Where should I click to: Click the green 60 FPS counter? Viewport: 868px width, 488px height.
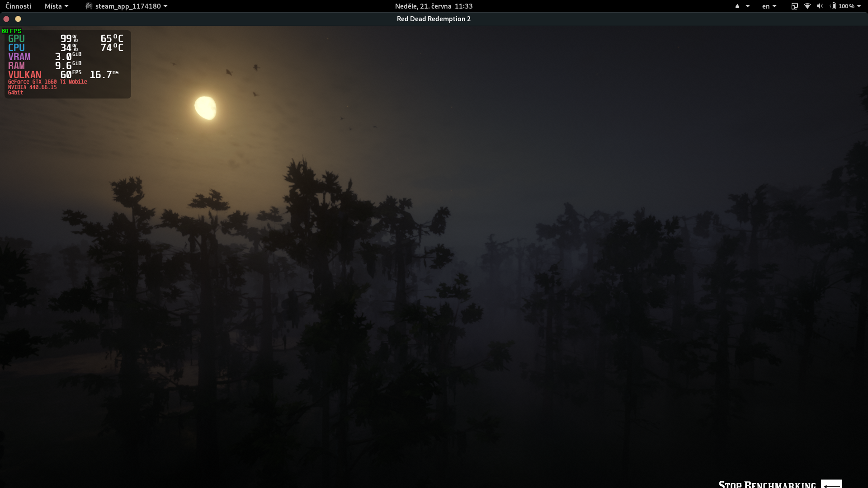tap(12, 31)
